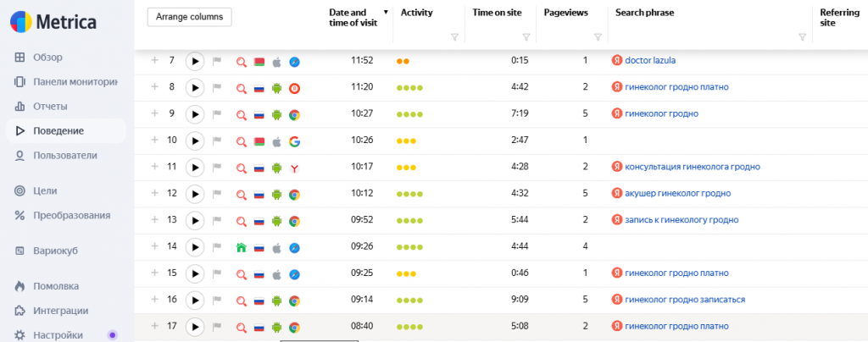Click the Chrome browser icon in row 9
Viewport: 868px width, 342px height.
click(294, 114)
